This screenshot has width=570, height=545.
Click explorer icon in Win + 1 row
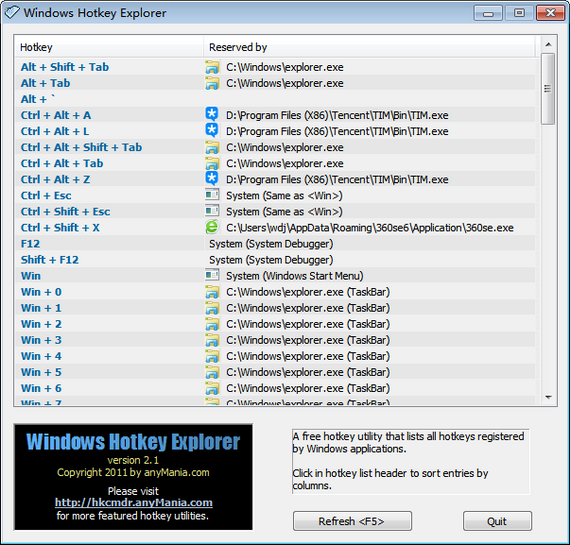click(212, 308)
